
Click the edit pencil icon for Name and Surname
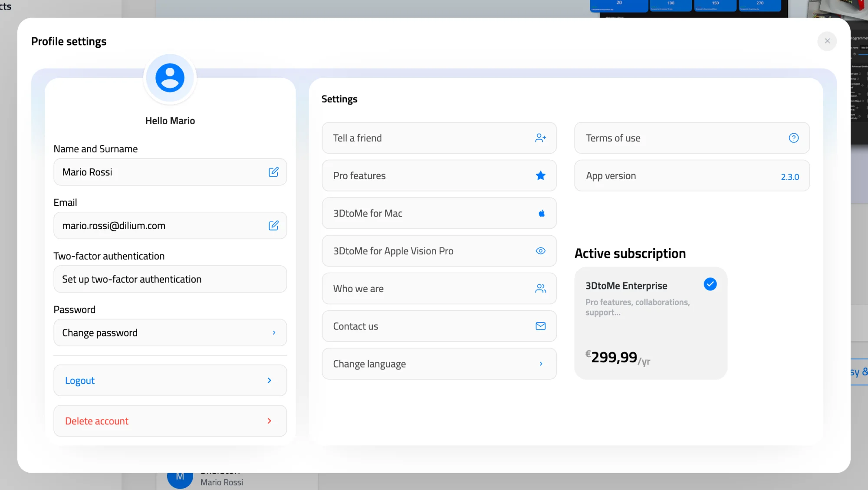point(273,172)
